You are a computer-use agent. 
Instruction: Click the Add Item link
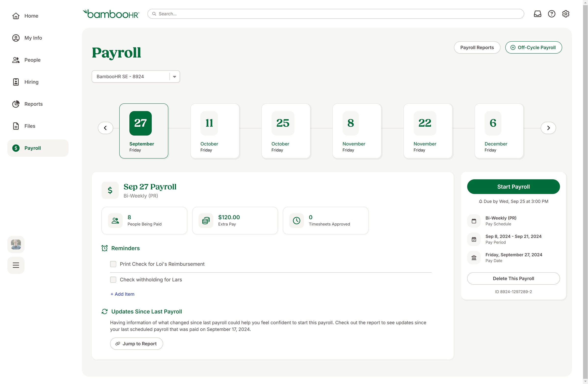122,294
